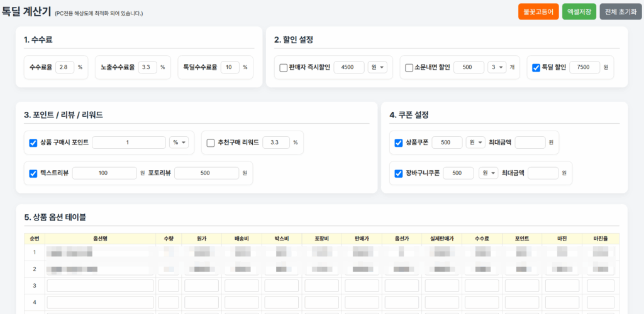Click the 박스비 column header

tap(281, 238)
